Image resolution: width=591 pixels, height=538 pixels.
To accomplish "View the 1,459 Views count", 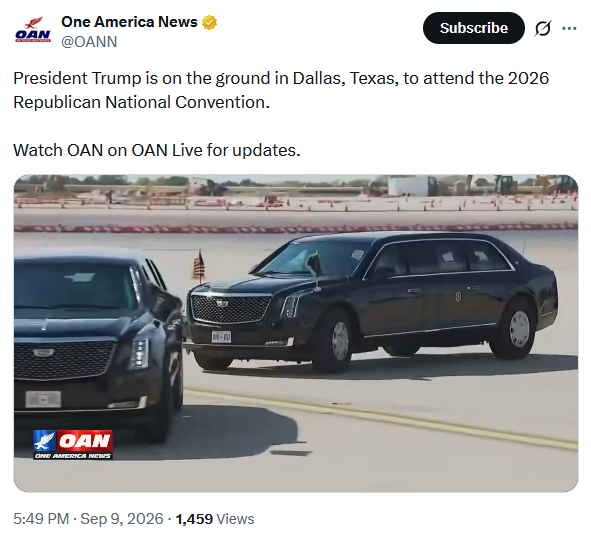I will (x=215, y=519).
